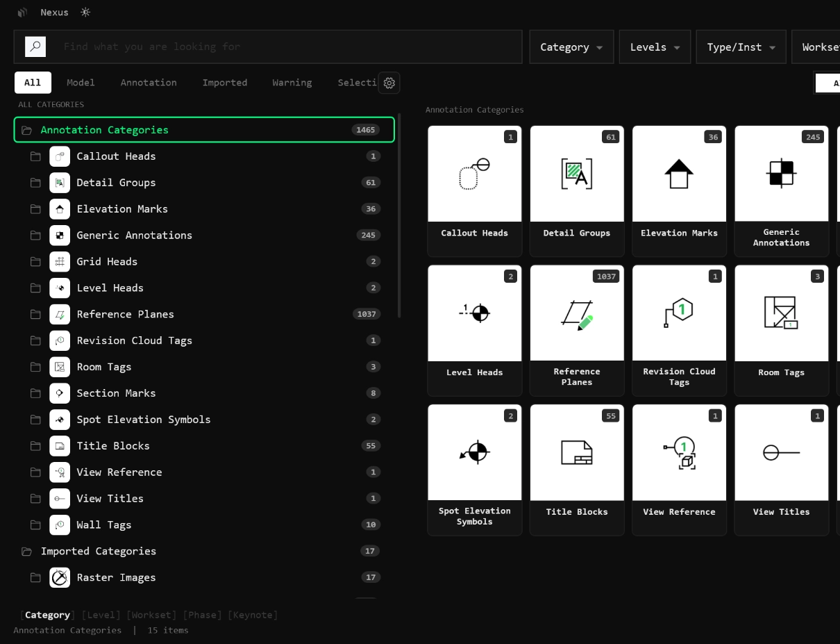The height and width of the screenshot is (644, 840).
Task: Click the View Reference icon in tree
Action: click(60, 472)
